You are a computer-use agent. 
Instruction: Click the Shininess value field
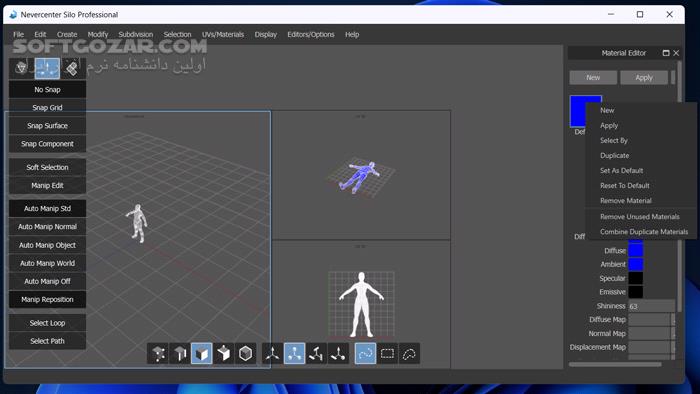(x=651, y=306)
